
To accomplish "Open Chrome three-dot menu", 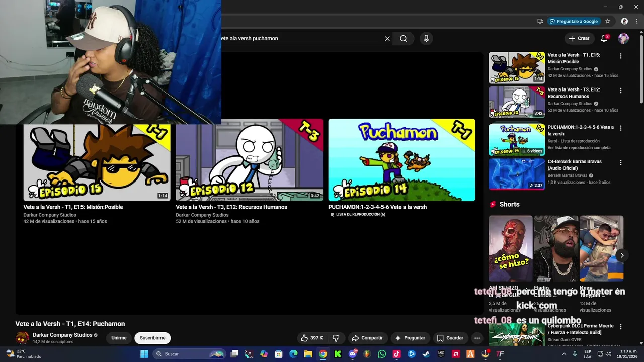I will pyautogui.click(x=637, y=21).
